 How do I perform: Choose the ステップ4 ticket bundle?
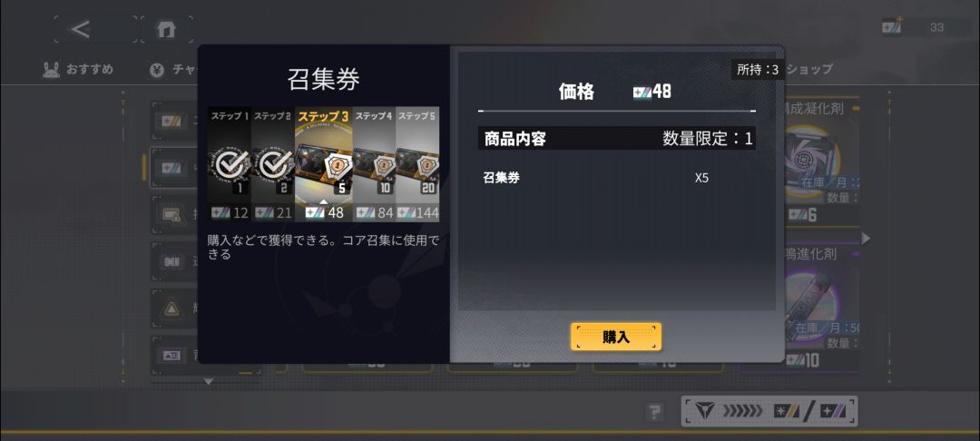pyautogui.click(x=374, y=164)
